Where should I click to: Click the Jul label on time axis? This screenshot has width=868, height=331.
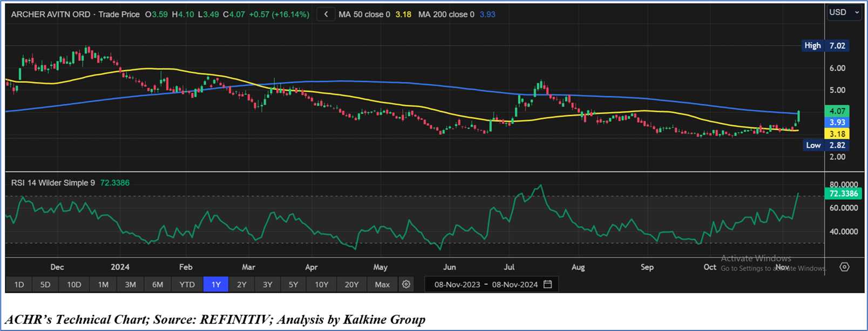point(509,267)
